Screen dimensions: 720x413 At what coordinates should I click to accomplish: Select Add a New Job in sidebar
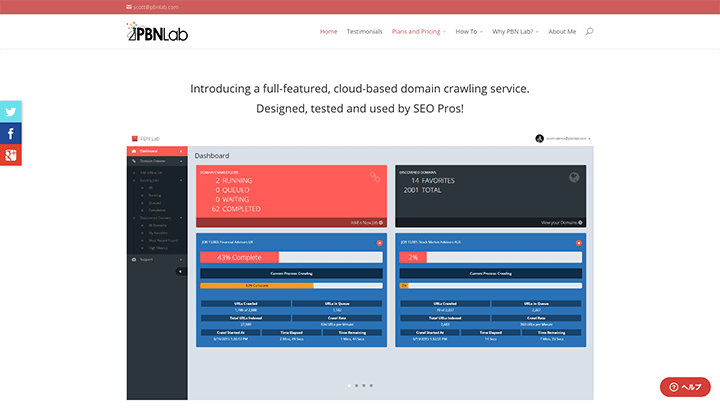(151, 173)
